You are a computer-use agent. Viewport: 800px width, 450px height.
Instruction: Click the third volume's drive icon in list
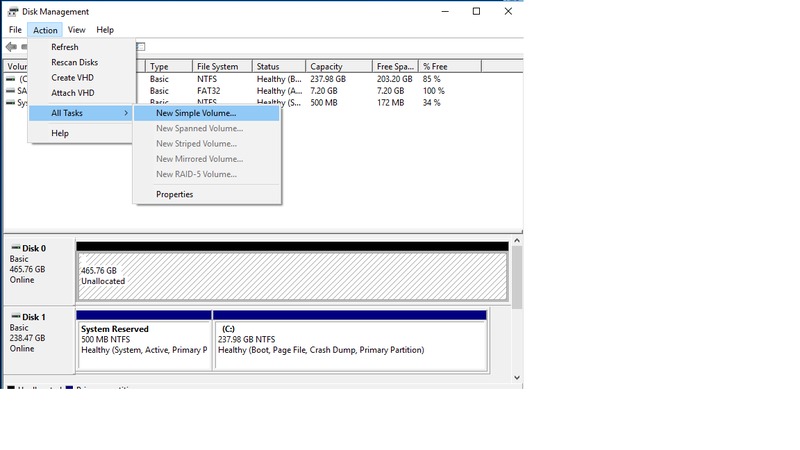11,103
